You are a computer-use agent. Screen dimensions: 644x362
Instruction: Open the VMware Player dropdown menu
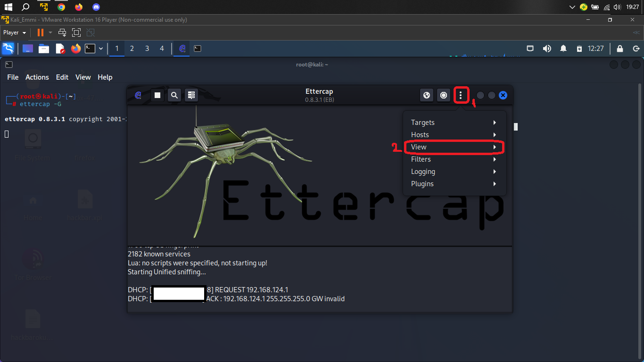(15, 33)
